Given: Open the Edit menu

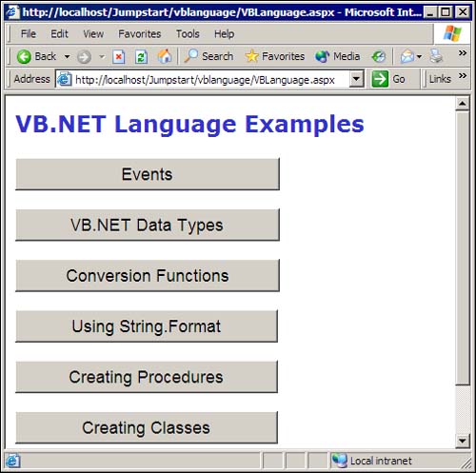Looking at the screenshot, I should tap(59, 34).
